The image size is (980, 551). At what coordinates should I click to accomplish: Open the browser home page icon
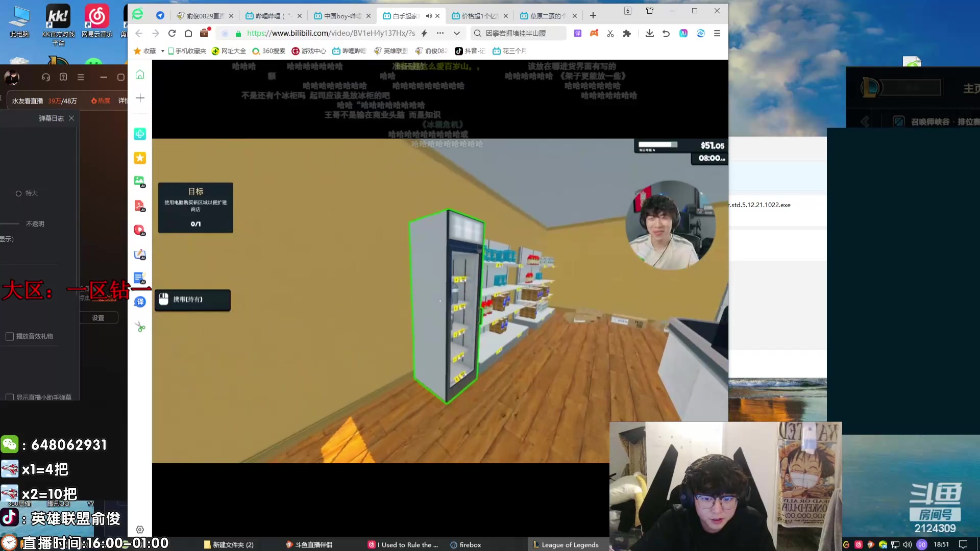(188, 33)
